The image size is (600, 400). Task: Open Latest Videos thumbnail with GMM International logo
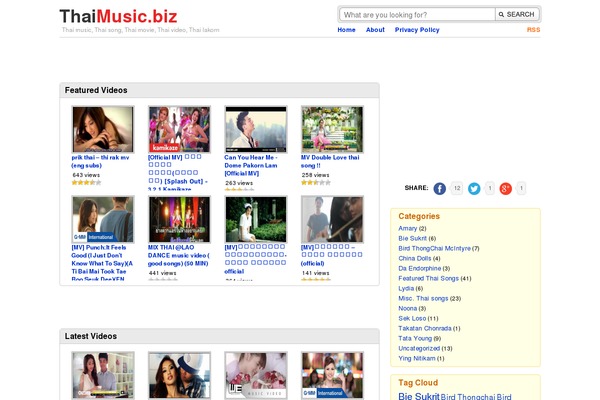tap(332, 376)
